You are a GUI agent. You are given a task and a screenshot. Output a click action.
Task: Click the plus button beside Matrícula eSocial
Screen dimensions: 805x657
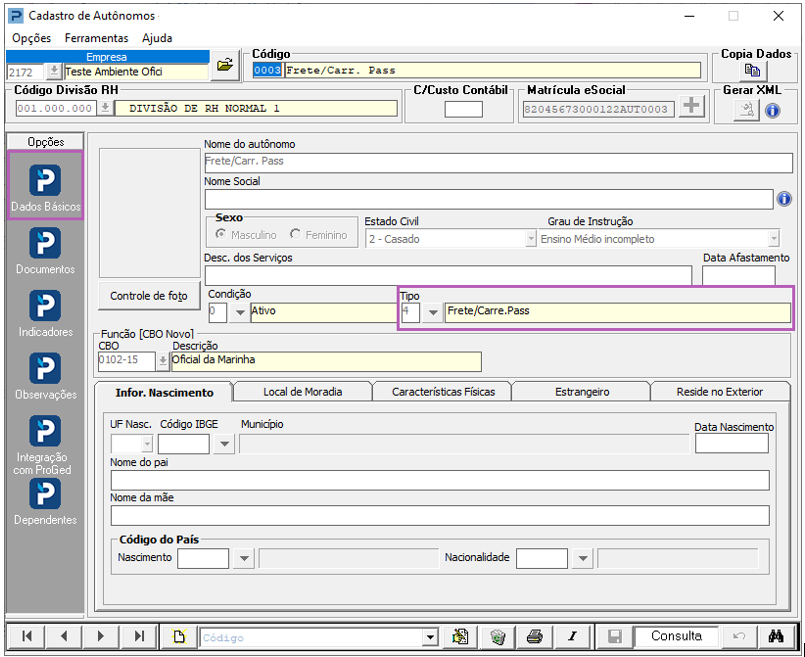pos(691,106)
